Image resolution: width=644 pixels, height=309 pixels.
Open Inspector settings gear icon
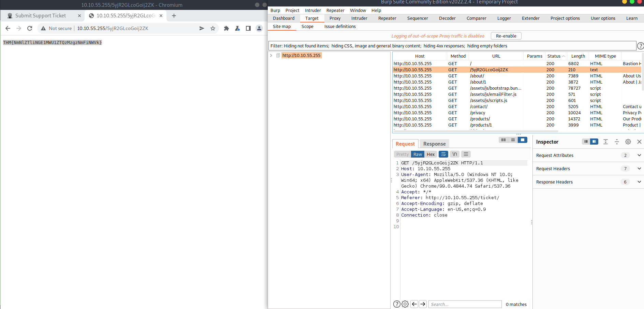[628, 142]
